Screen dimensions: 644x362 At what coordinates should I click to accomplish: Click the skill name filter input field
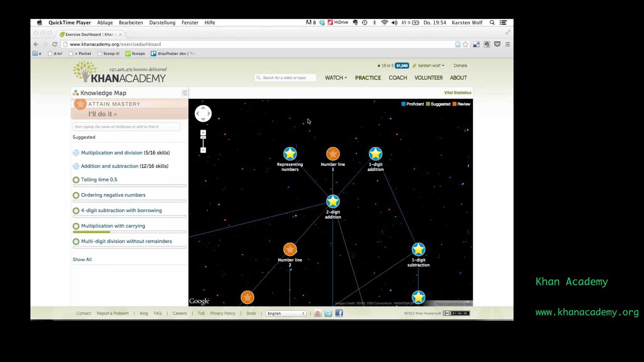[126, 127]
